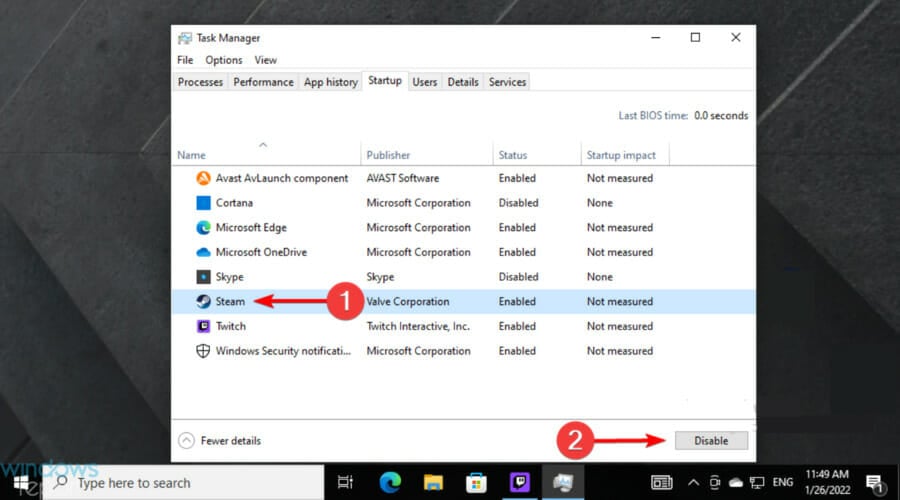Launch Microsoft Edge from the taskbar

(x=390, y=483)
